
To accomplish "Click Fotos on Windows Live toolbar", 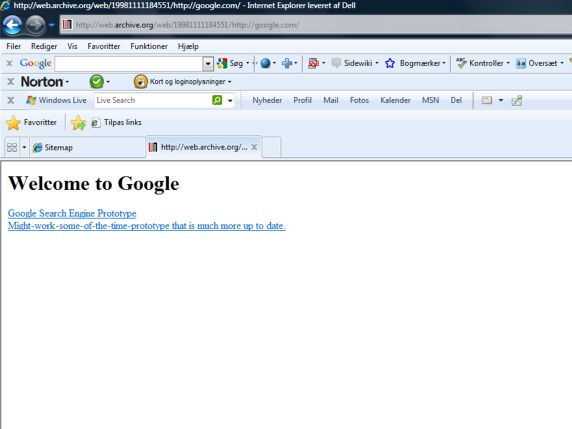I will coord(359,100).
